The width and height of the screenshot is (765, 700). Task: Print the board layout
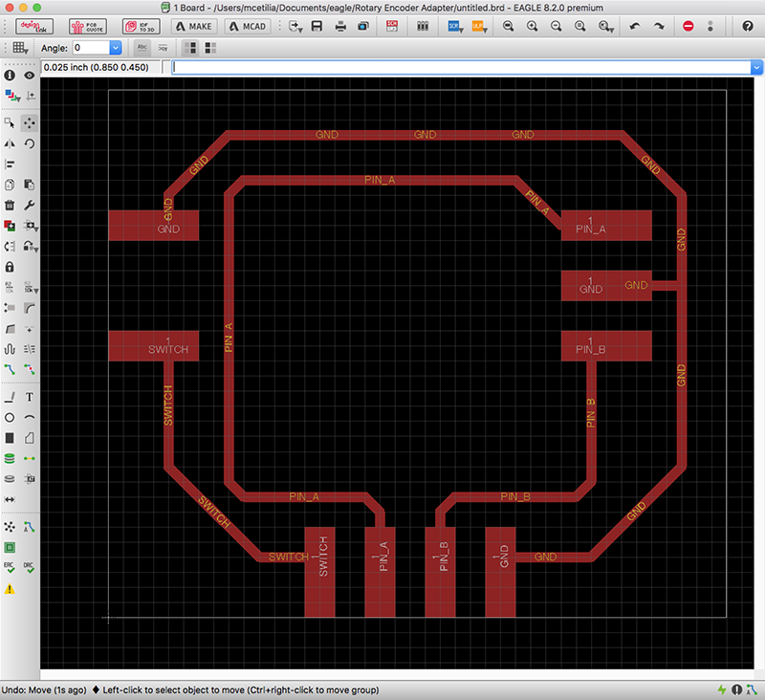pyautogui.click(x=340, y=27)
